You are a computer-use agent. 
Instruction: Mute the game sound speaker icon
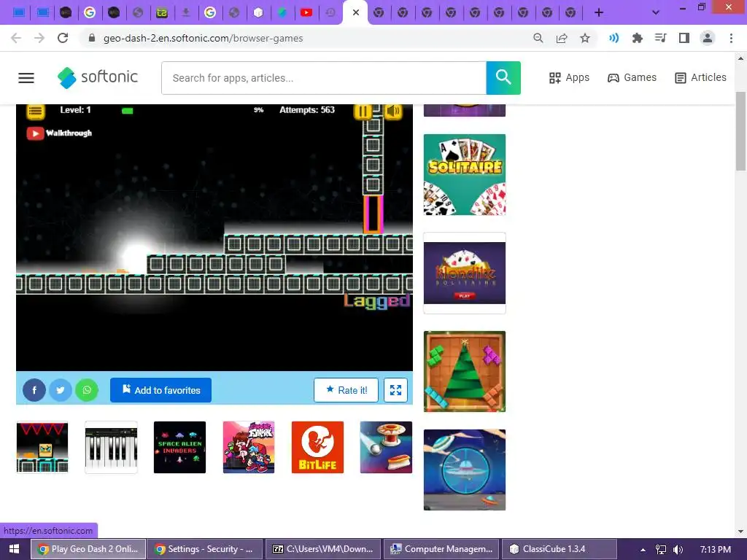(x=393, y=112)
